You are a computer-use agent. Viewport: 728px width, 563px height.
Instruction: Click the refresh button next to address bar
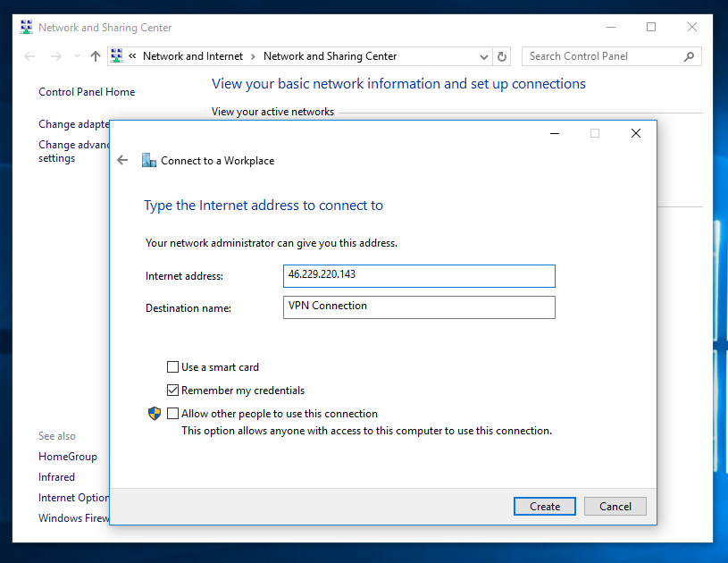tap(502, 56)
